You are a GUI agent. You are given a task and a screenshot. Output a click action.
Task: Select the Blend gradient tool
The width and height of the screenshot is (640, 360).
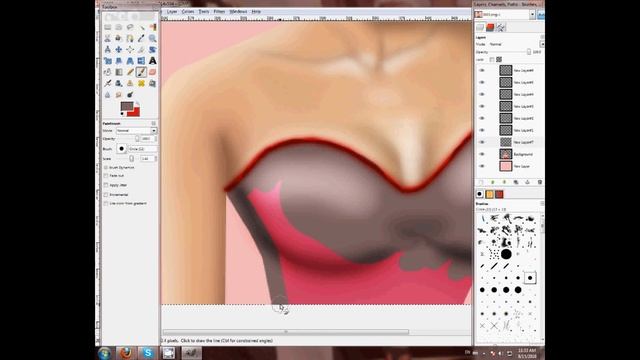[118, 72]
